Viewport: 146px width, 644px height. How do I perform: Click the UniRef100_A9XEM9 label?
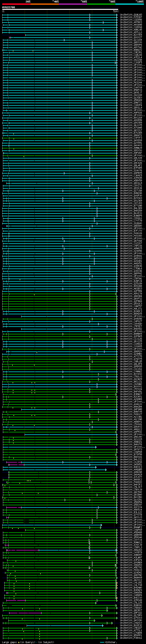pyautogui.click(x=131, y=120)
